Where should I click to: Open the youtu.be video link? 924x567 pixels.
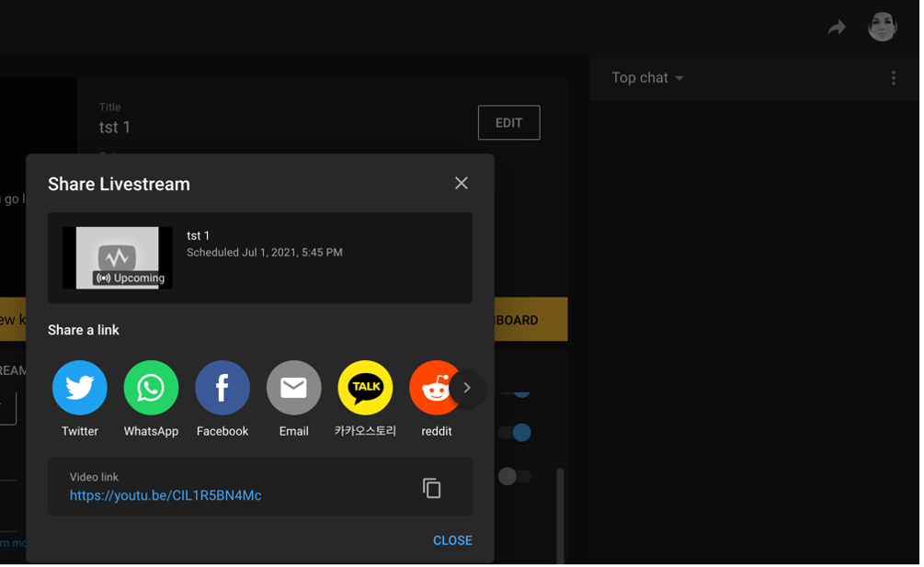click(165, 495)
